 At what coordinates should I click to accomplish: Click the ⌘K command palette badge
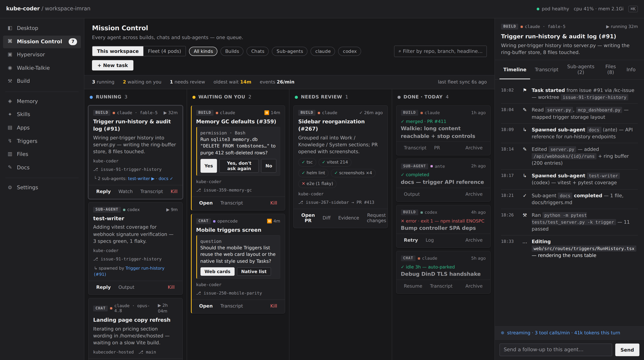(x=633, y=9)
